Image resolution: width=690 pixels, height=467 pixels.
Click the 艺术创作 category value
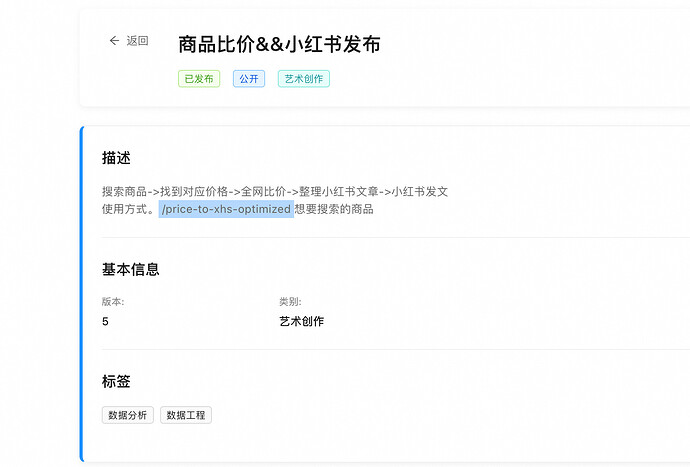(x=301, y=321)
